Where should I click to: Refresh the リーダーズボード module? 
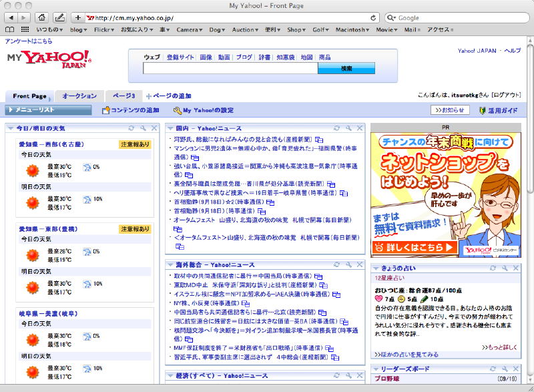(493, 369)
